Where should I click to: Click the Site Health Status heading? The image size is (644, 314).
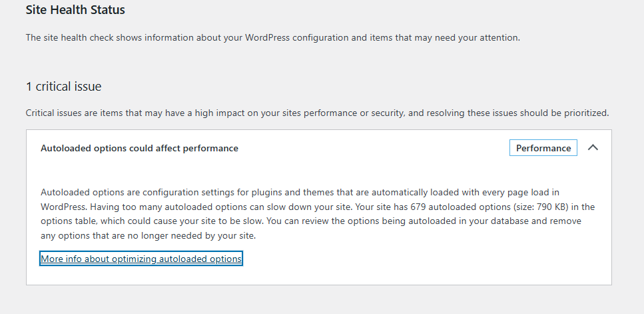[75, 10]
